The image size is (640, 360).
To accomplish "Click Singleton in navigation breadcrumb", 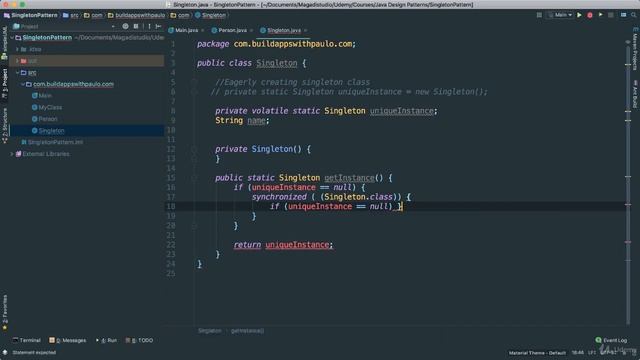I will point(214,15).
